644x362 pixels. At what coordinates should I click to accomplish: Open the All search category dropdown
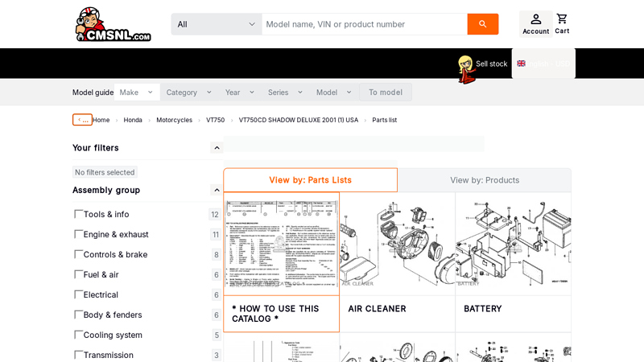[x=217, y=24]
